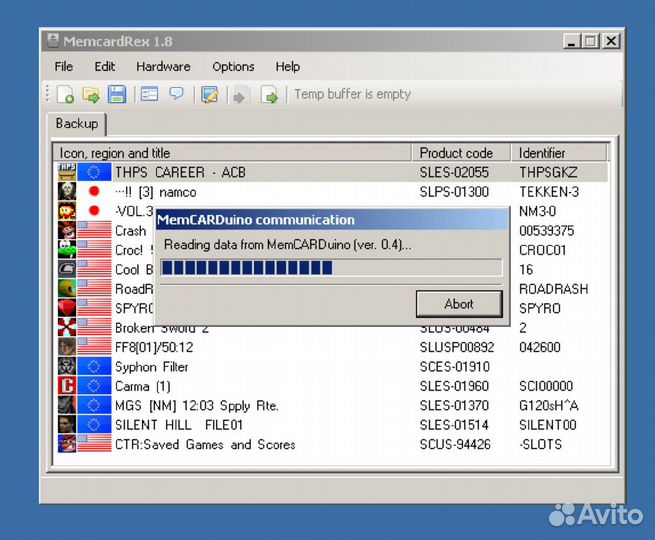Open the Hardware menu
Image resolution: width=655 pixels, height=540 pixels.
point(163,67)
